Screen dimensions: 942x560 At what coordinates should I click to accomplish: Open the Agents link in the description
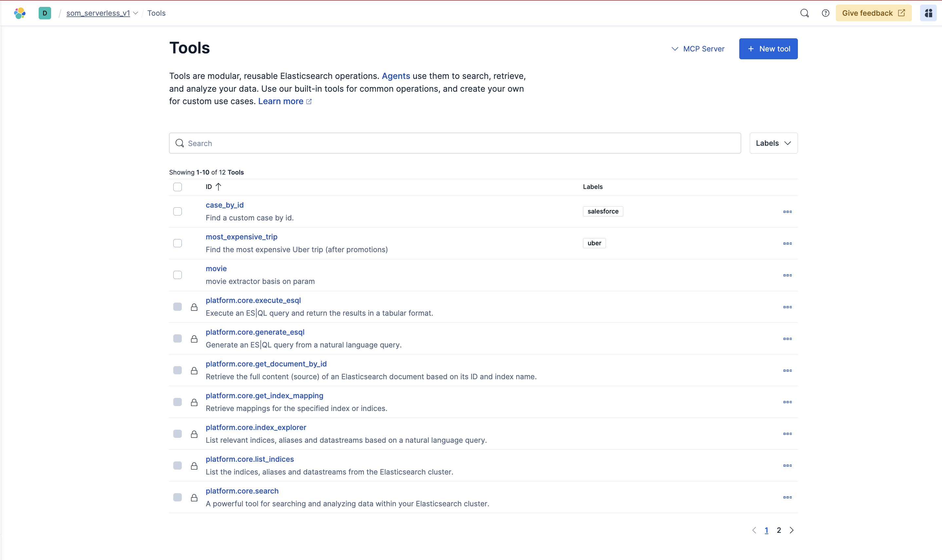tap(396, 76)
